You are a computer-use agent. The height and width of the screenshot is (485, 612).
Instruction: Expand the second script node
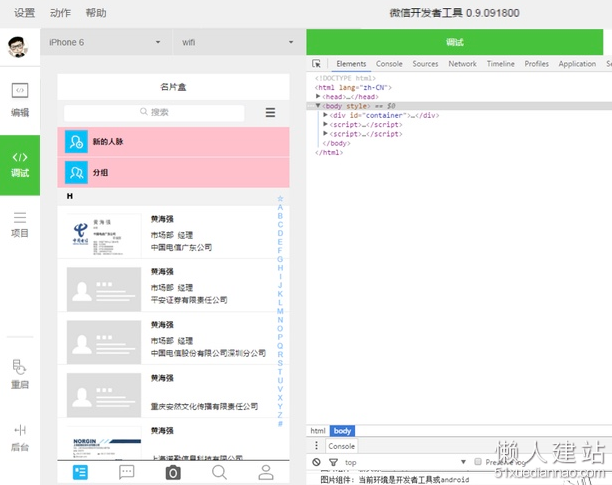(325, 133)
